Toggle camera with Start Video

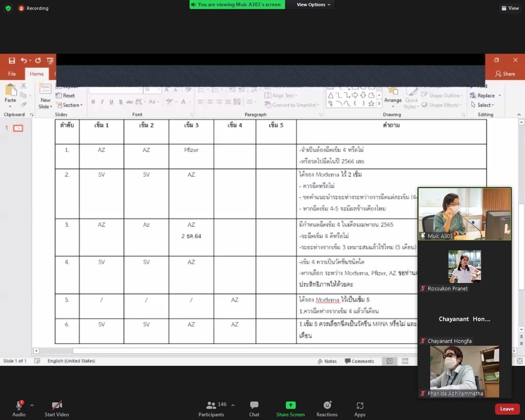(x=56, y=409)
